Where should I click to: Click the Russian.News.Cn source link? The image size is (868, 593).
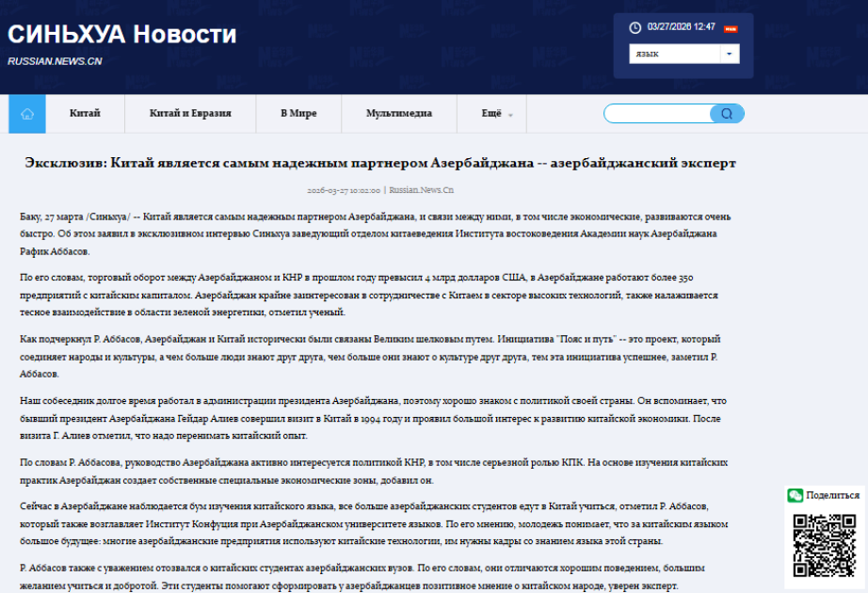tap(422, 189)
